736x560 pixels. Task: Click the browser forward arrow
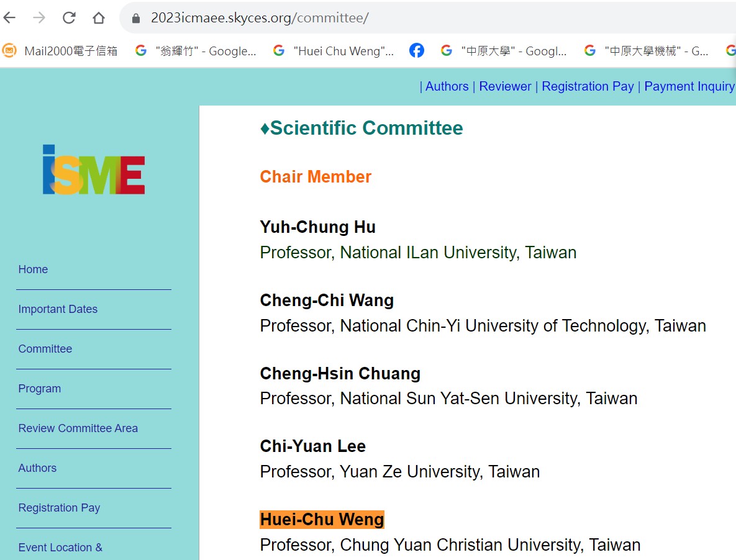click(39, 18)
